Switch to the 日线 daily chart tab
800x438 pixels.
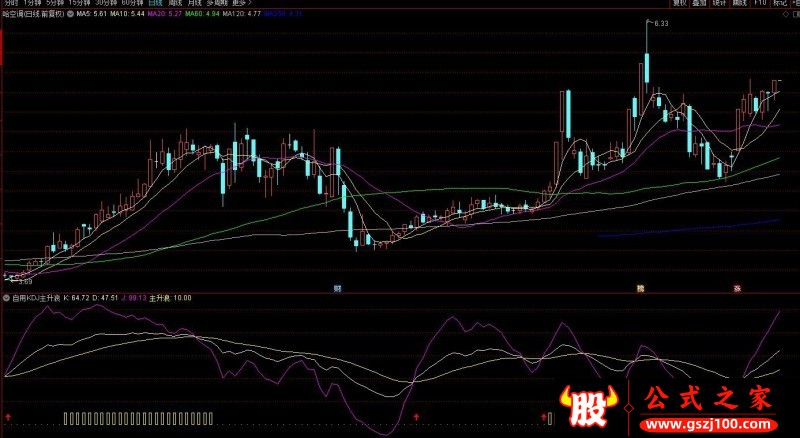coord(156,3)
